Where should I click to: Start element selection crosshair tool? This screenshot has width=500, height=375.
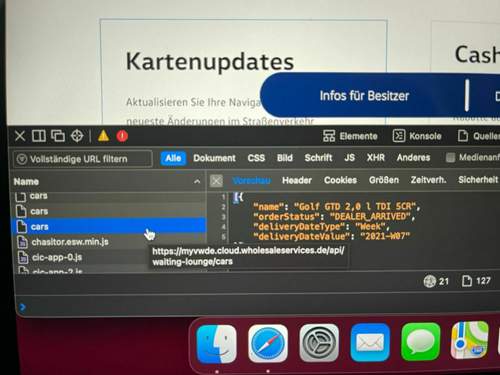[77, 136]
